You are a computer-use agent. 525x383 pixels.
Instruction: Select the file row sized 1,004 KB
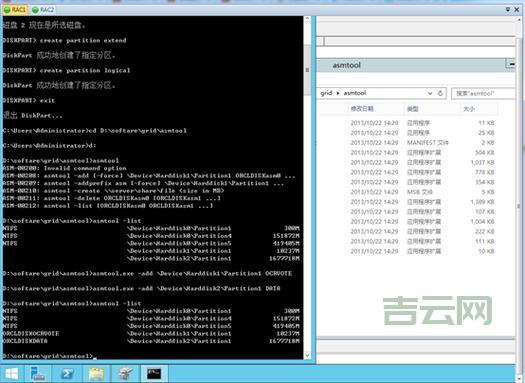click(x=408, y=222)
